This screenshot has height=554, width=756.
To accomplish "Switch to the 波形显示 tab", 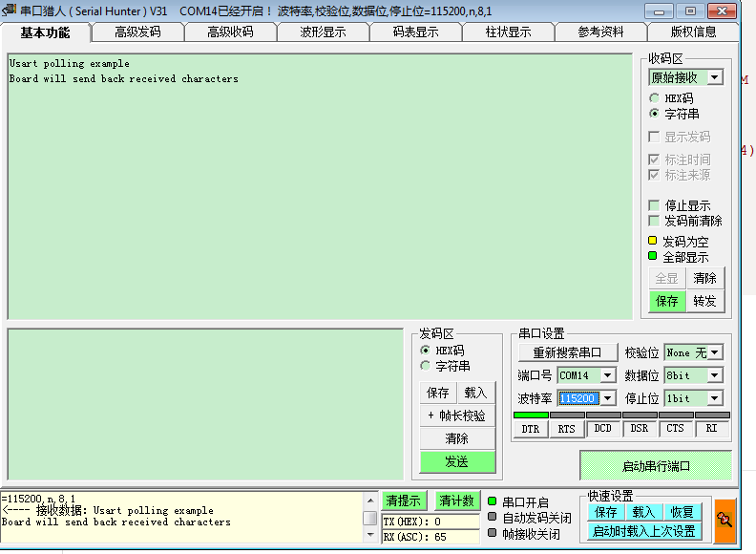I will (323, 32).
